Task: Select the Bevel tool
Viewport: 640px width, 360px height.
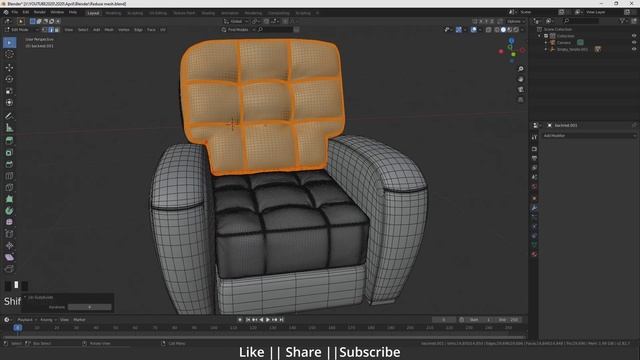Action: click(9, 164)
